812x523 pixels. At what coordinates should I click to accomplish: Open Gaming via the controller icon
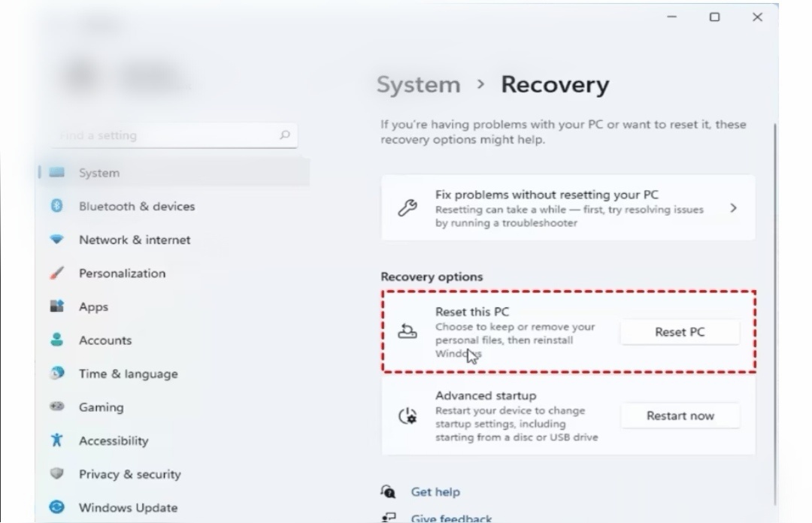57,407
